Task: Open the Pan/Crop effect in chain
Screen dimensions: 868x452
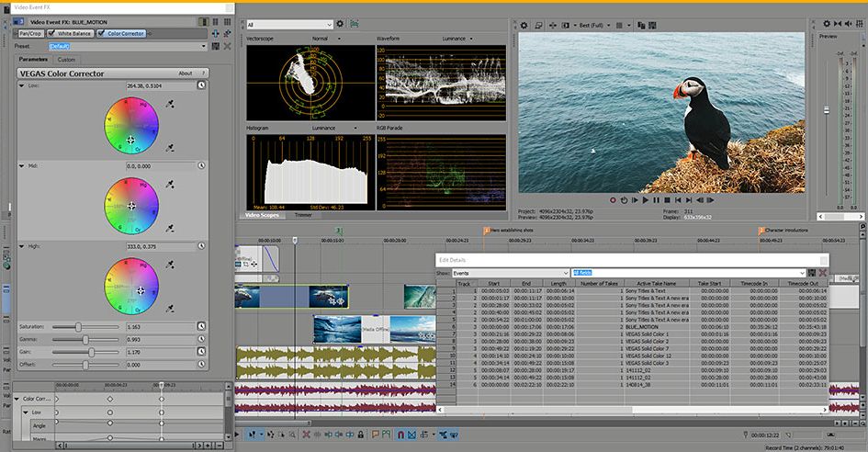Action: point(30,33)
